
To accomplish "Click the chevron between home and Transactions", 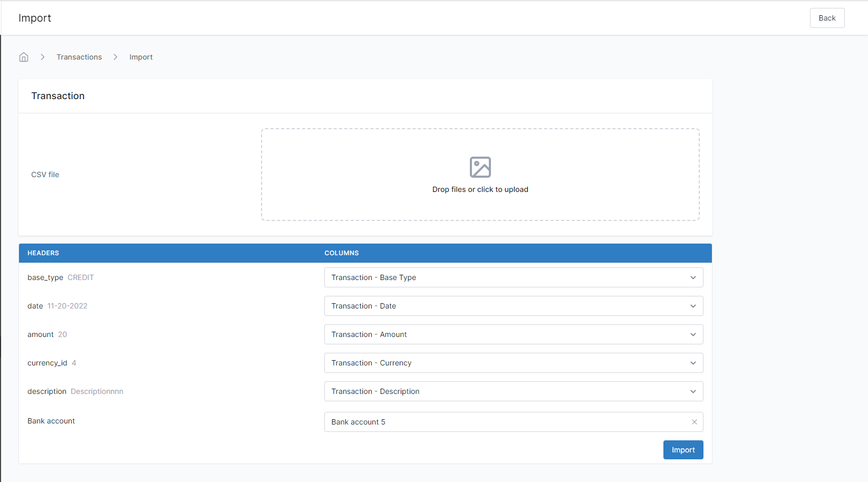I will (x=42, y=56).
